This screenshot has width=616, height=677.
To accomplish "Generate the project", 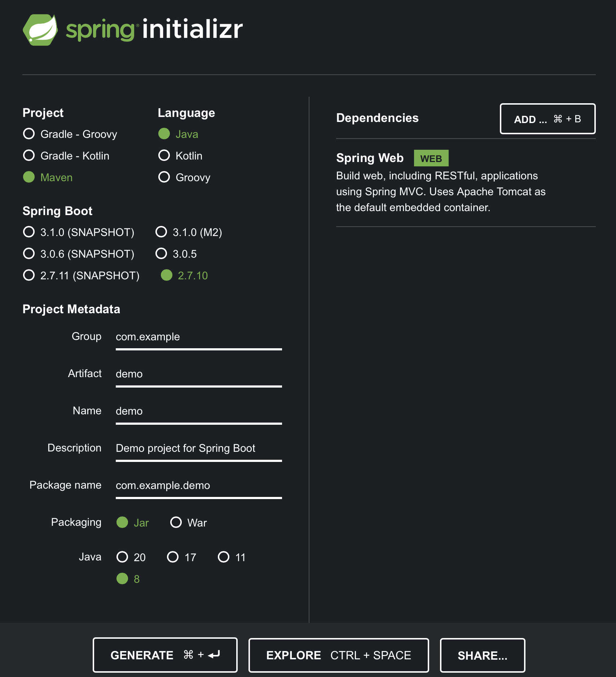I will pyautogui.click(x=165, y=655).
